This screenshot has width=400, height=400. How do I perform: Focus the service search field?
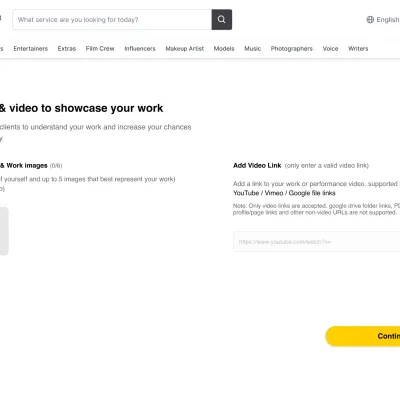[x=112, y=19]
